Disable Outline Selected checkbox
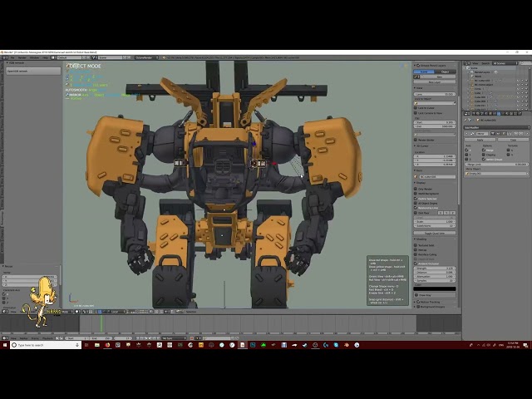Viewport: 532px width, 399px height. tap(416, 199)
